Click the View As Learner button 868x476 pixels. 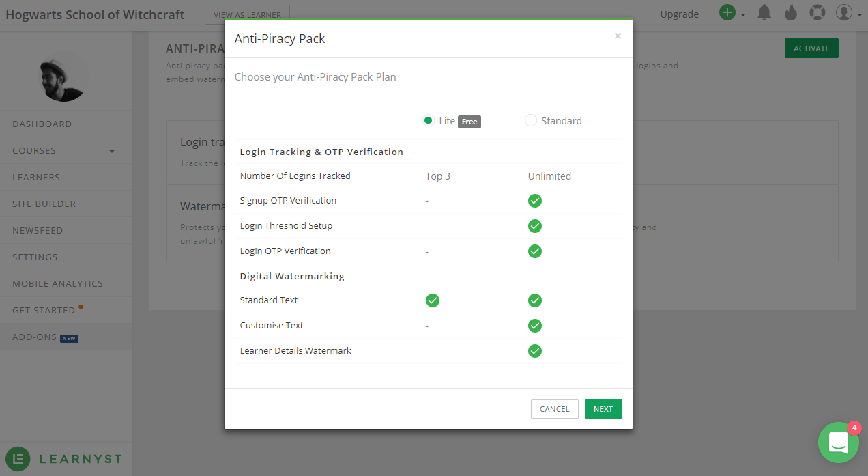[x=247, y=14]
